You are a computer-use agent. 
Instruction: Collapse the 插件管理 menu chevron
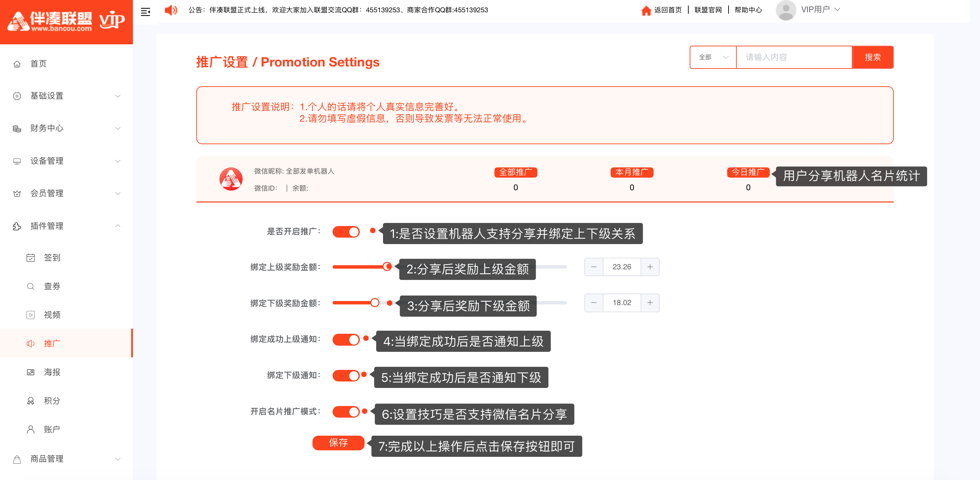coord(118,226)
